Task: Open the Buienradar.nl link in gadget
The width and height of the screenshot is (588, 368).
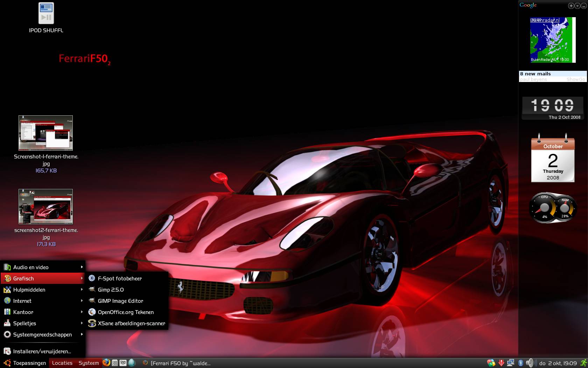Action: point(545,20)
